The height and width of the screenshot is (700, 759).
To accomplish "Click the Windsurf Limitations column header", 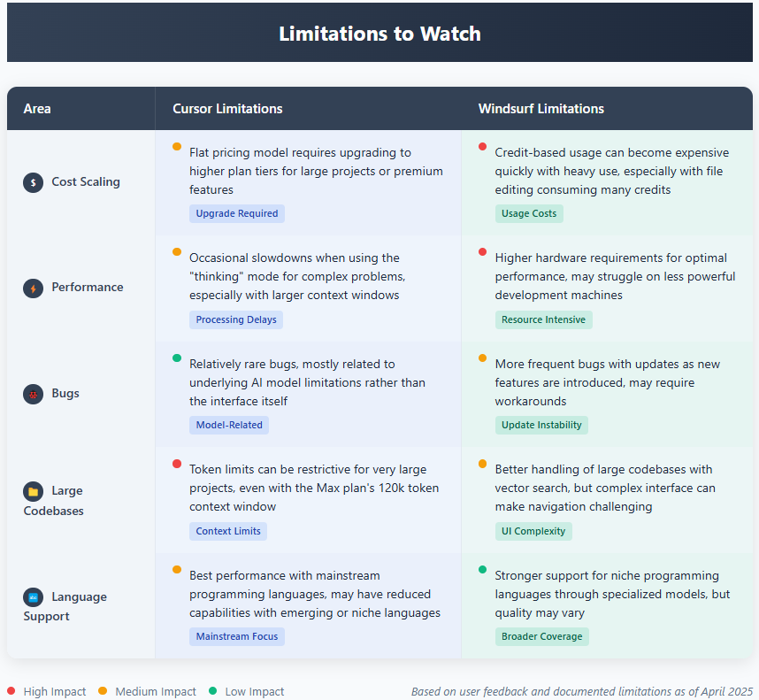I will coord(541,109).
